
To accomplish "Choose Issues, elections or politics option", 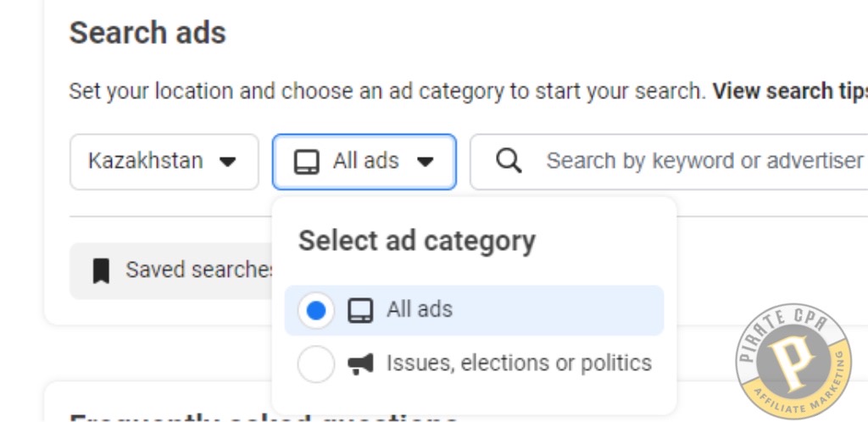I will 475,364.
